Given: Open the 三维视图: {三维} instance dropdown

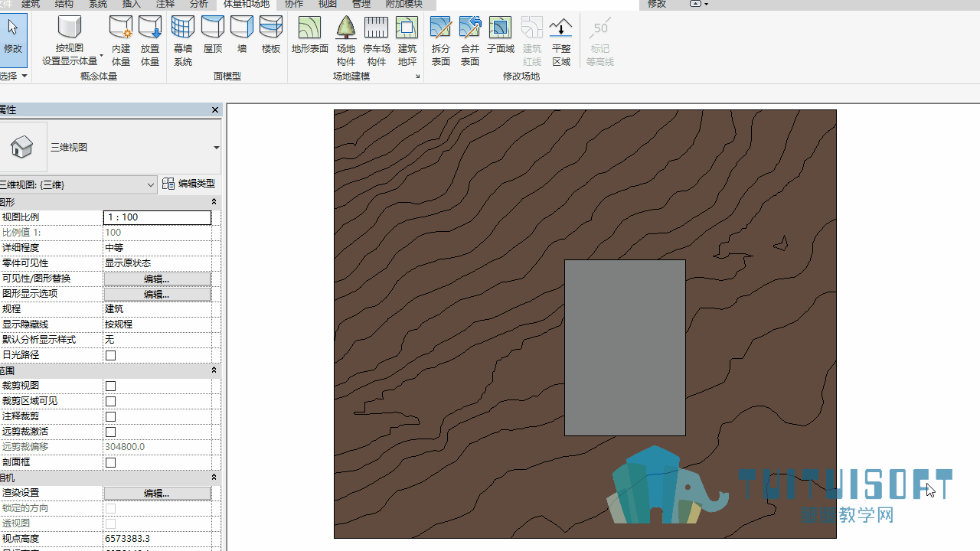Looking at the screenshot, I should click(x=151, y=184).
